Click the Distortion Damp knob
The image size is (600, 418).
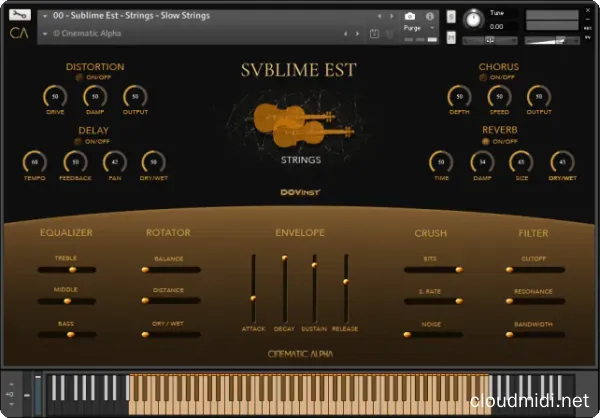tap(95, 96)
